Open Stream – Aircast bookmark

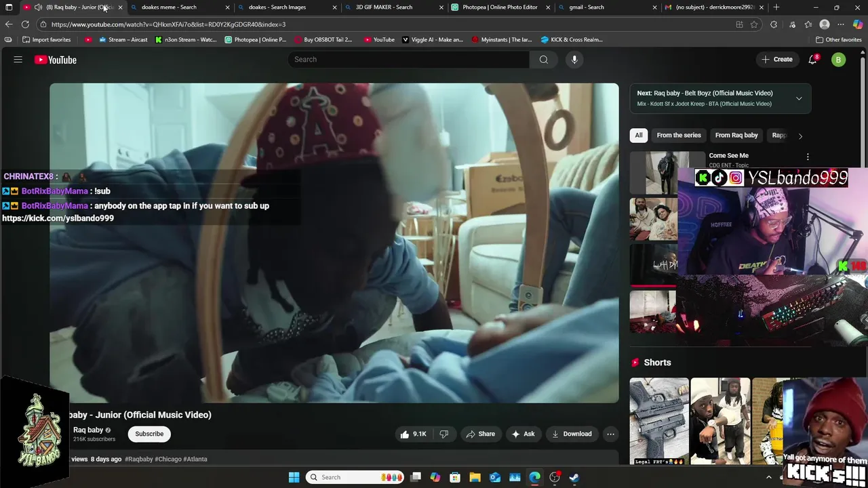[123, 39]
